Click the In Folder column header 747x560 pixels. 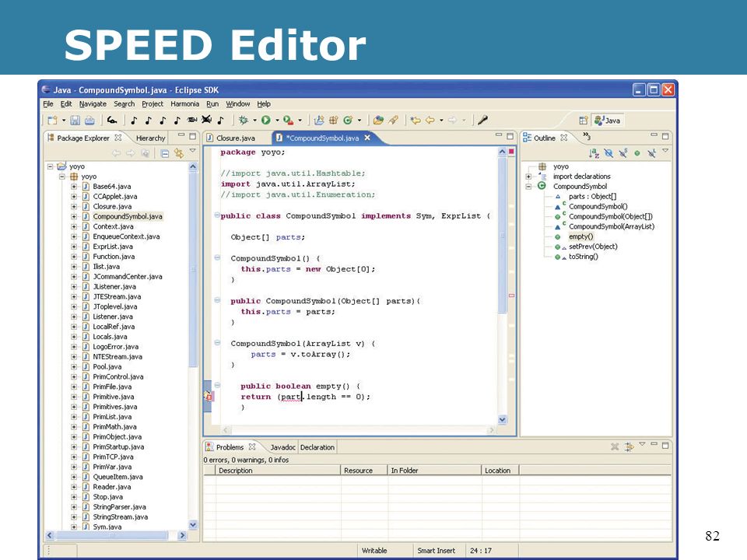pyautogui.click(x=434, y=471)
